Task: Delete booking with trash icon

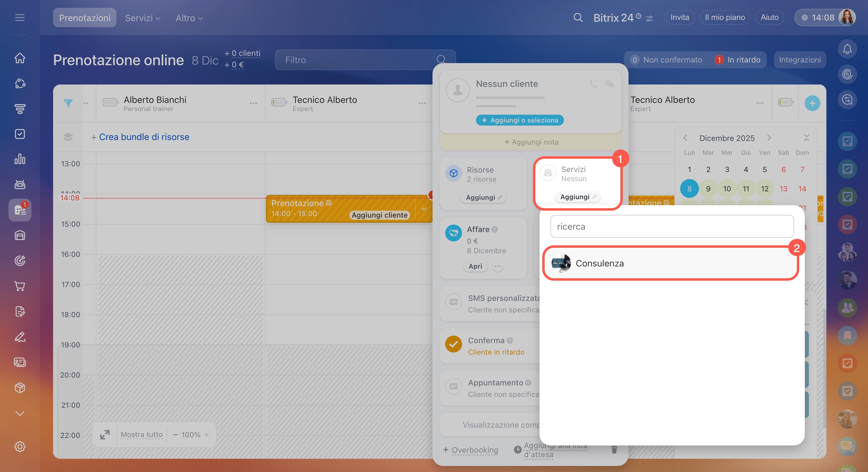Action: [614, 449]
